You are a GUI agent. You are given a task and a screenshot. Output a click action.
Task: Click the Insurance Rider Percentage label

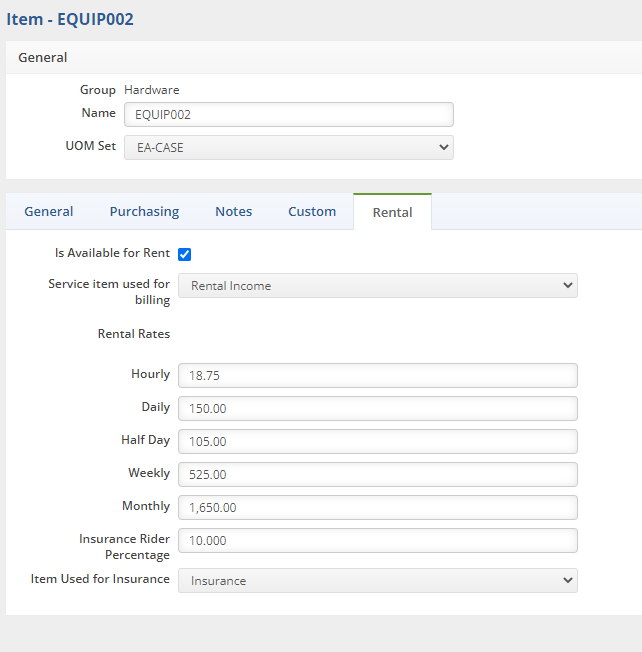[124, 547]
